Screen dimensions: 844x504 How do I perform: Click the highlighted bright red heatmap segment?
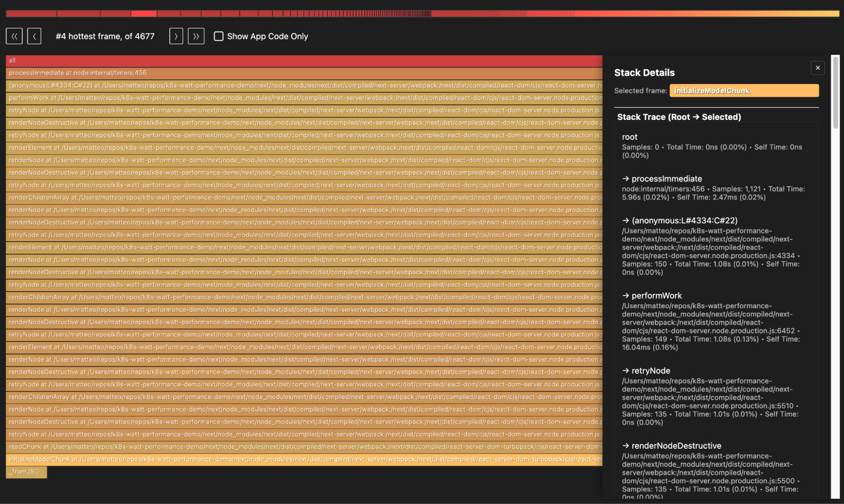coord(144,14)
